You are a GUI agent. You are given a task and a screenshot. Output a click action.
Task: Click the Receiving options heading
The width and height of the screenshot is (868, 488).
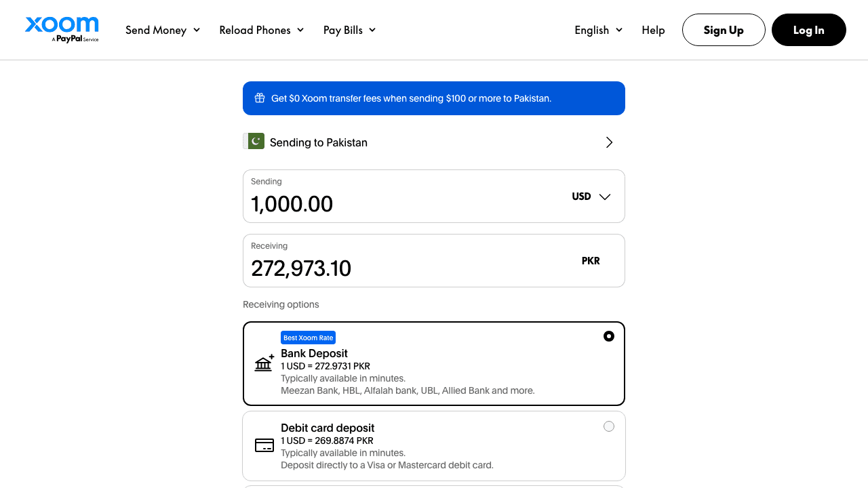point(281,304)
